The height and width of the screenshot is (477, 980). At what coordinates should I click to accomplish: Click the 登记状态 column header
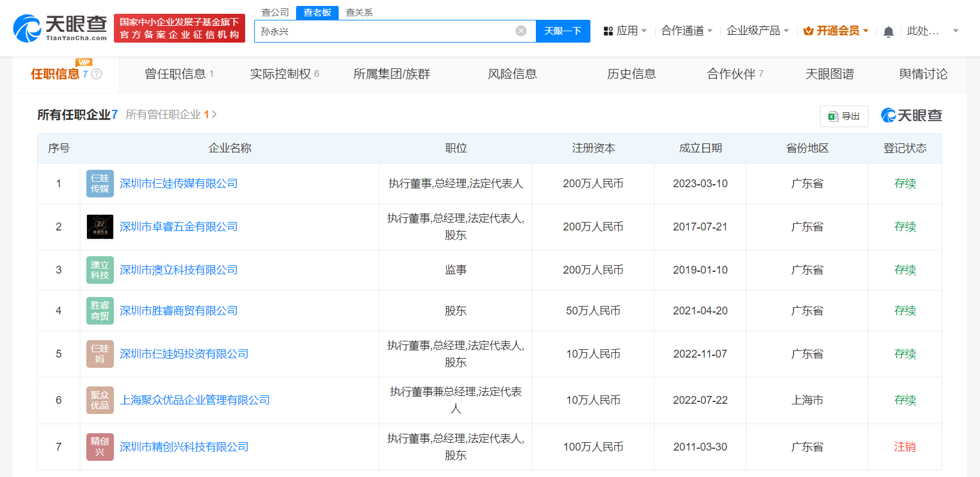click(x=904, y=148)
